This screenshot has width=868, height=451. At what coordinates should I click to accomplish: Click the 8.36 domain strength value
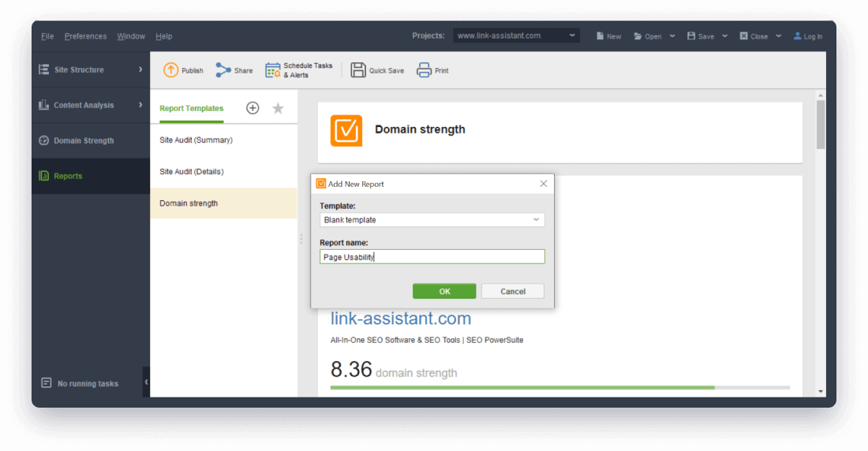(x=351, y=370)
